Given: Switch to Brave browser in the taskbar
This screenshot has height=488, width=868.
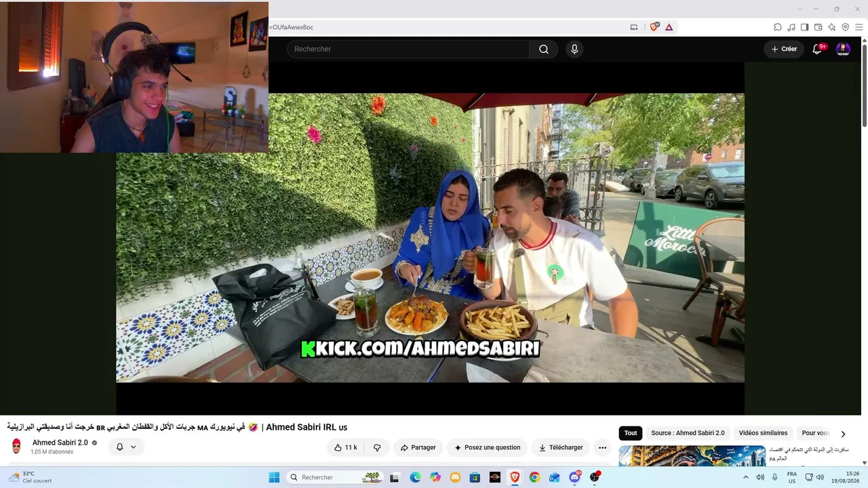Looking at the screenshot, I should coord(515,477).
